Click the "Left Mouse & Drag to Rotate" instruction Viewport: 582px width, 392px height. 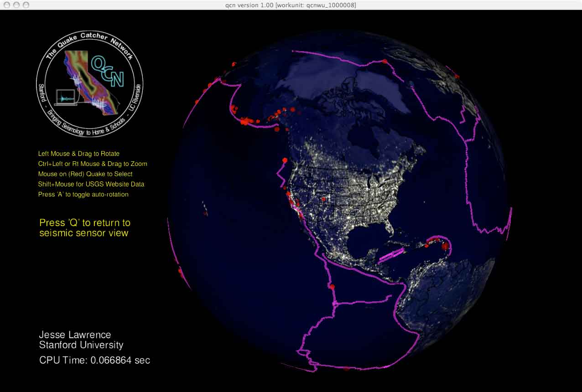(79, 154)
